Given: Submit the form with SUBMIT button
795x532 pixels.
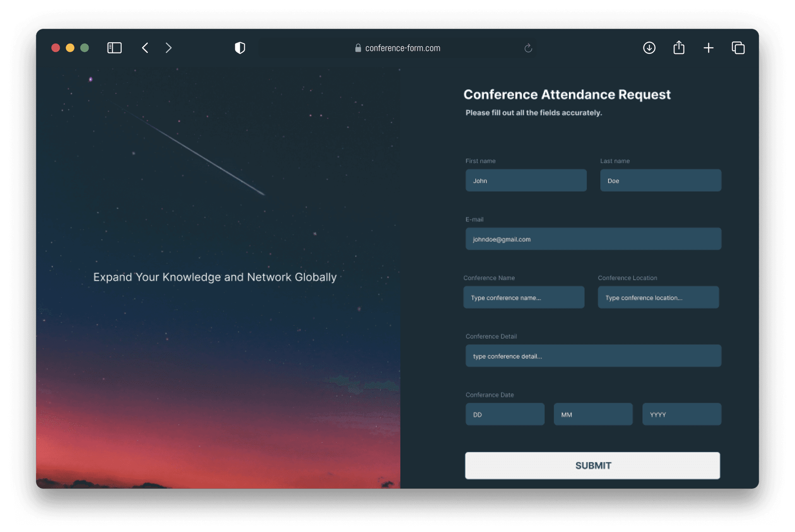Looking at the screenshot, I should (x=593, y=466).
